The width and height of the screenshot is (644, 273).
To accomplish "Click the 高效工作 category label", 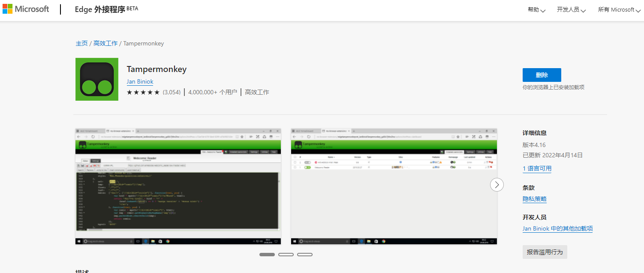I will [x=257, y=92].
